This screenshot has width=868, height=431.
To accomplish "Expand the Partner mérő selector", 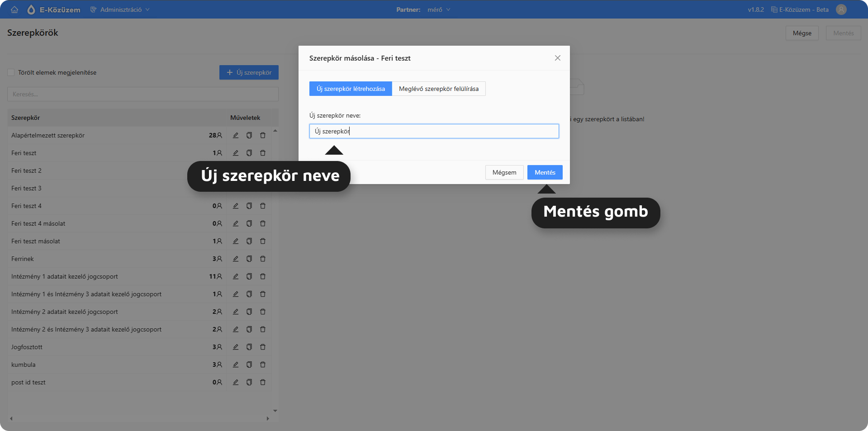I will point(438,9).
